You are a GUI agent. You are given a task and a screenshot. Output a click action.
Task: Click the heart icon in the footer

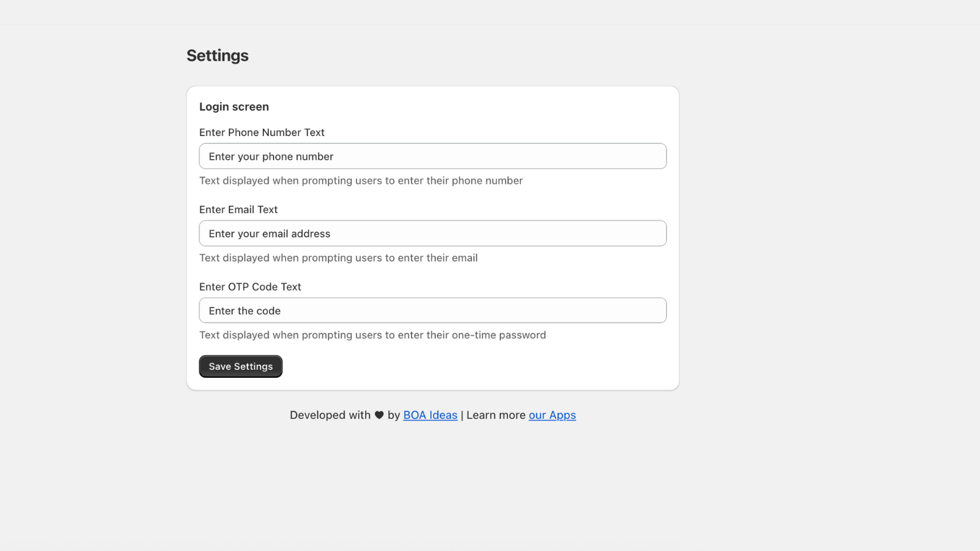379,415
